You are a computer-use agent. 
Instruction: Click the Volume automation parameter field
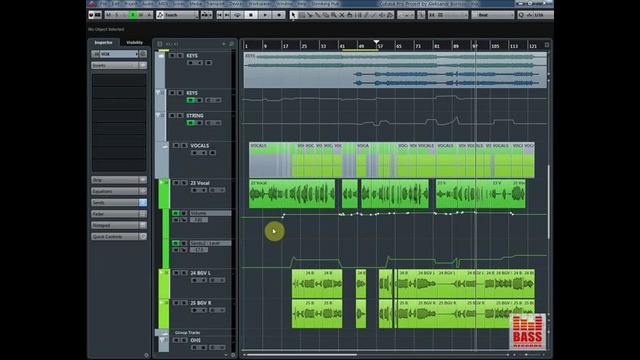point(210,213)
